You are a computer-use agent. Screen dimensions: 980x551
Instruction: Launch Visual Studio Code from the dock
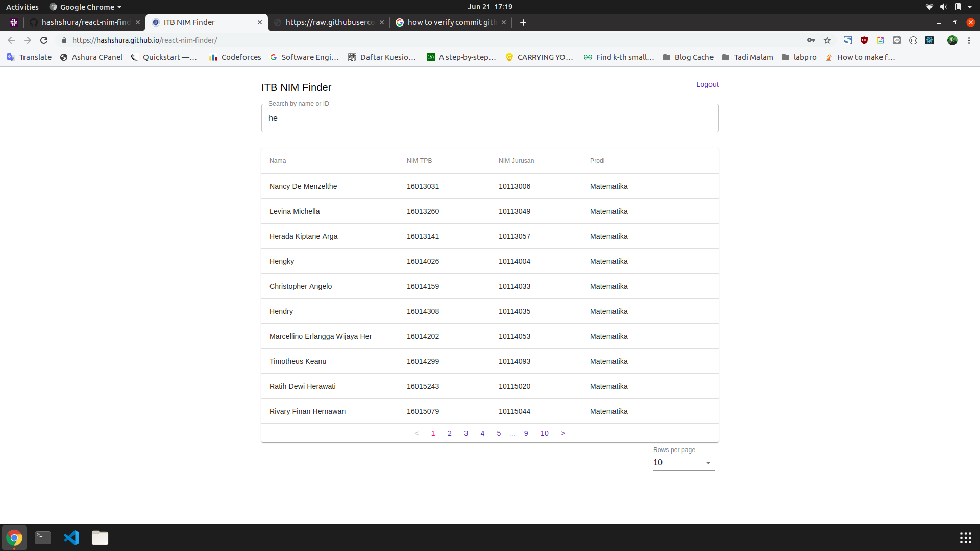coord(71,538)
